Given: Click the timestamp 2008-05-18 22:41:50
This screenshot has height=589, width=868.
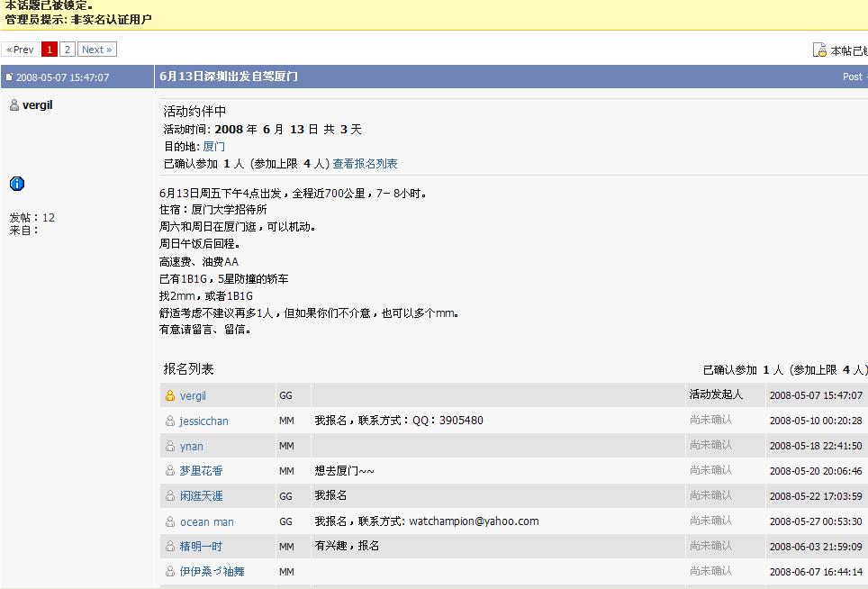Looking at the screenshot, I should 816,446.
